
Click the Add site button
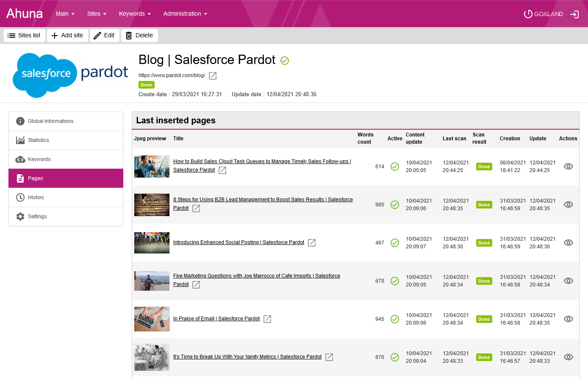point(67,36)
